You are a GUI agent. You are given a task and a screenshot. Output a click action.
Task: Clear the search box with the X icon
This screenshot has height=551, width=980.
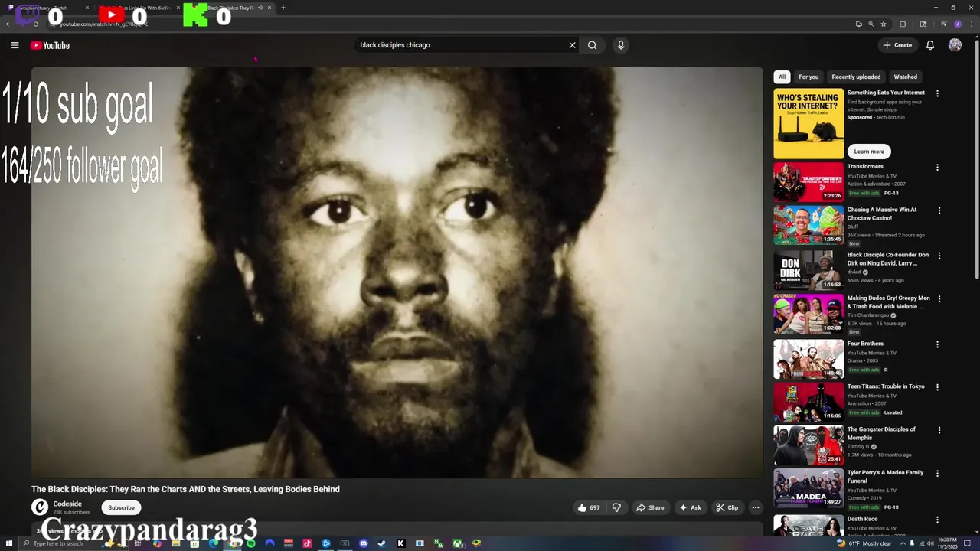(x=572, y=45)
